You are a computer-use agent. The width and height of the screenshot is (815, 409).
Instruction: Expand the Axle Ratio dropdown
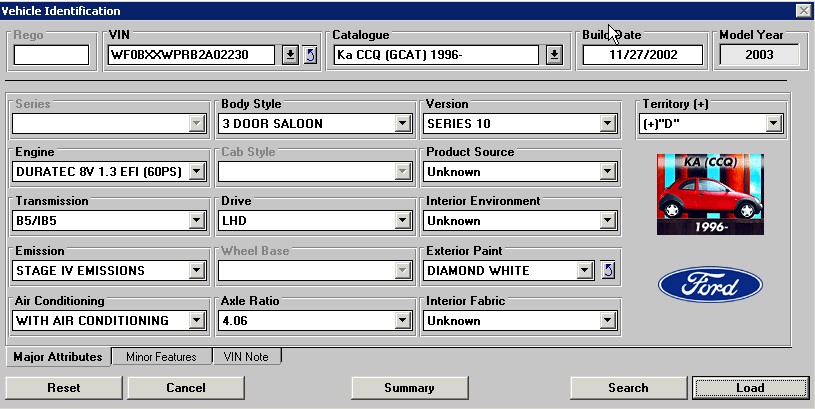click(403, 321)
